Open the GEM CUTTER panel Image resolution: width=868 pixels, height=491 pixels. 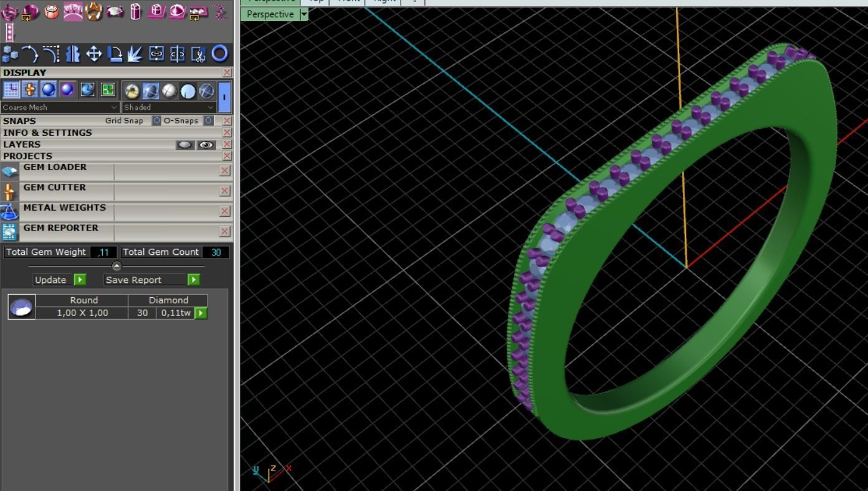pyautogui.click(x=55, y=187)
